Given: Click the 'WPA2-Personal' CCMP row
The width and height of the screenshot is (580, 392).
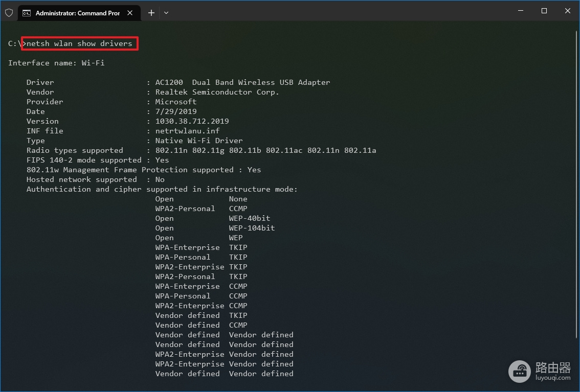Looking at the screenshot, I should [x=201, y=209].
